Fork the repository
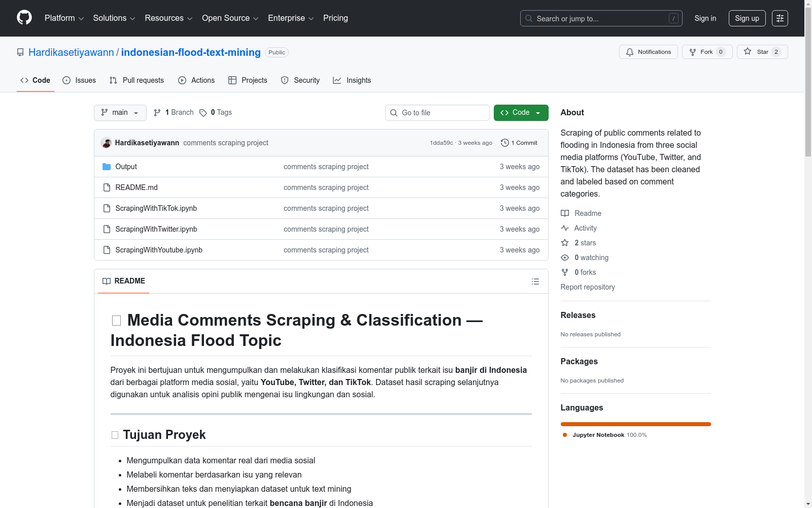This screenshot has width=812, height=508. pyautogui.click(x=707, y=52)
